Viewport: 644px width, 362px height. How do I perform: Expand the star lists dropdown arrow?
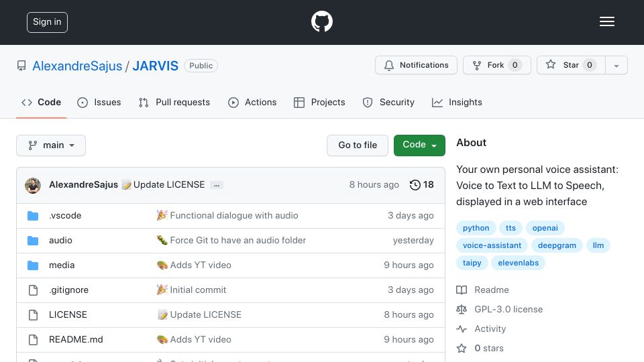click(616, 65)
